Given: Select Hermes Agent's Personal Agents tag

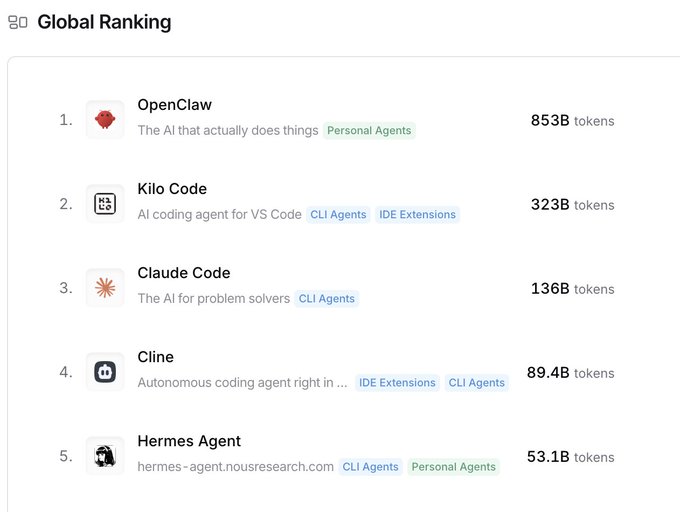Looking at the screenshot, I should point(453,467).
